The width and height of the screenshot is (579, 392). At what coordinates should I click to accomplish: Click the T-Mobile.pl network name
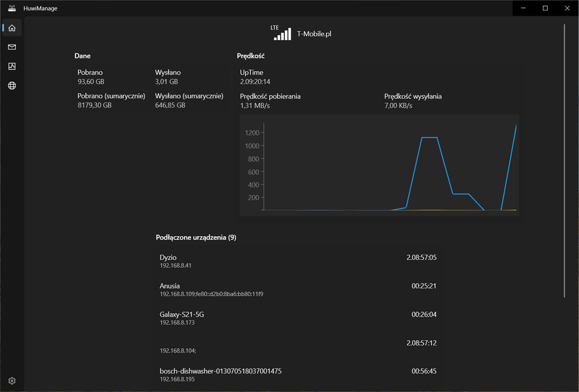314,33
